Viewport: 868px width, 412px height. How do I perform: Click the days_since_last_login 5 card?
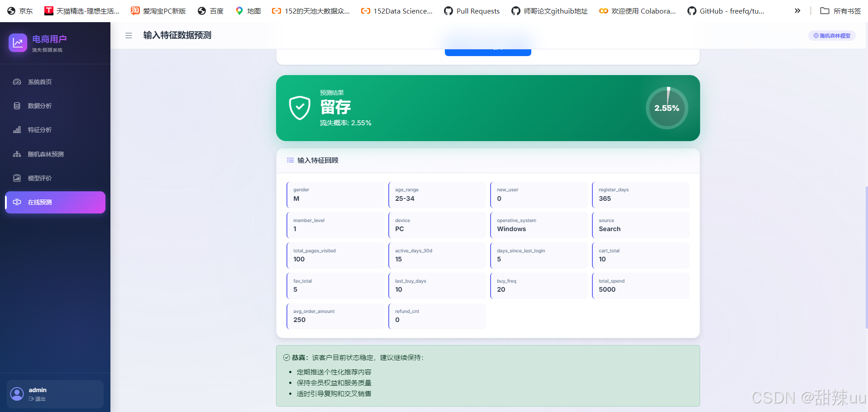[539, 256]
